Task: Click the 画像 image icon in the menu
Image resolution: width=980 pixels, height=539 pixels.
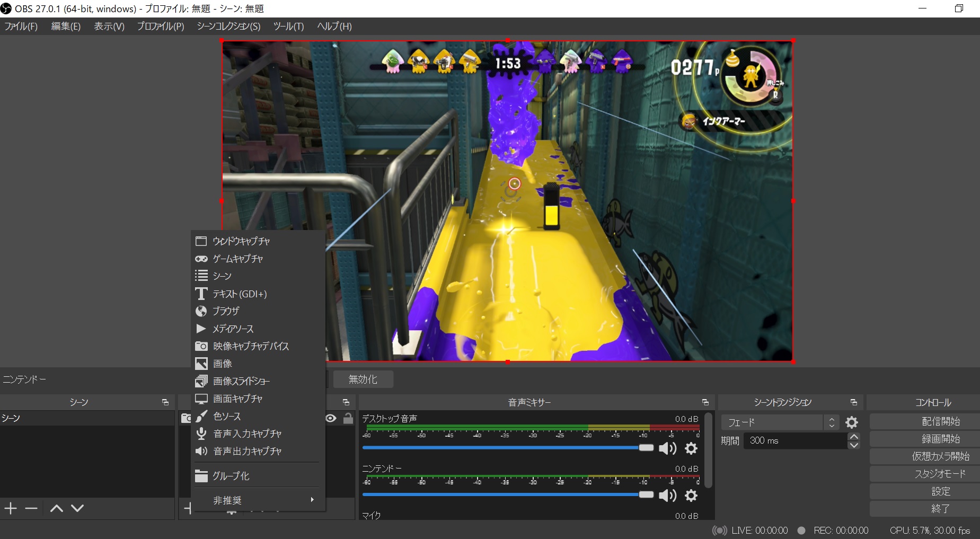Action: pyautogui.click(x=201, y=364)
